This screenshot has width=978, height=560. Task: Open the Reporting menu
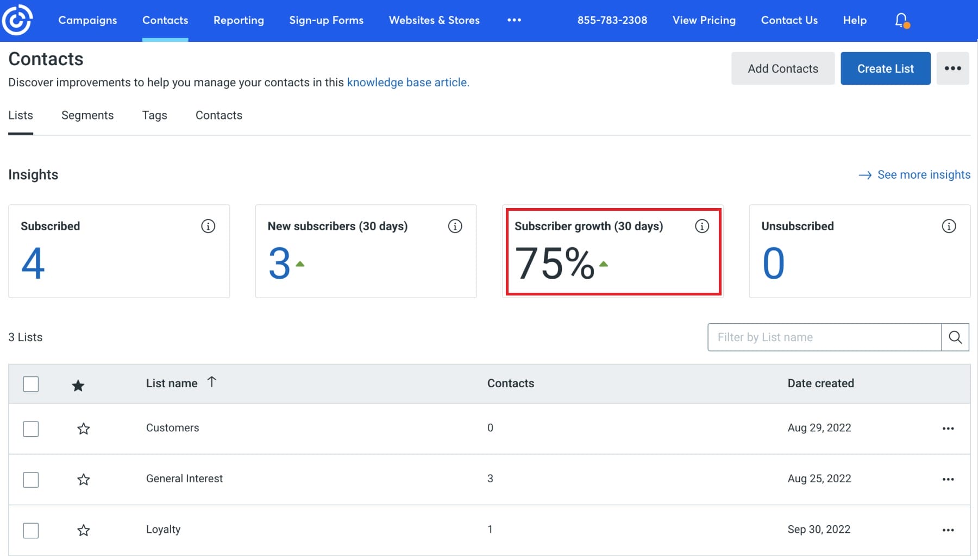(239, 21)
